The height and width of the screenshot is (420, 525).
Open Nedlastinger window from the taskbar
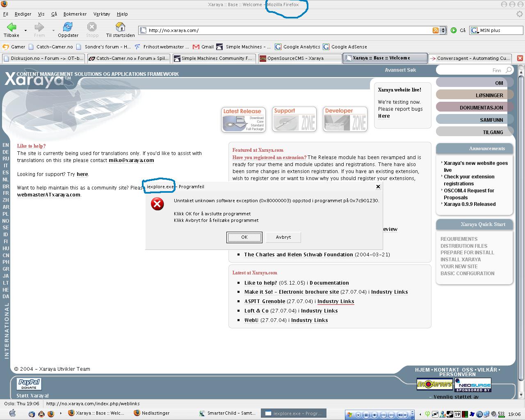coord(152,413)
